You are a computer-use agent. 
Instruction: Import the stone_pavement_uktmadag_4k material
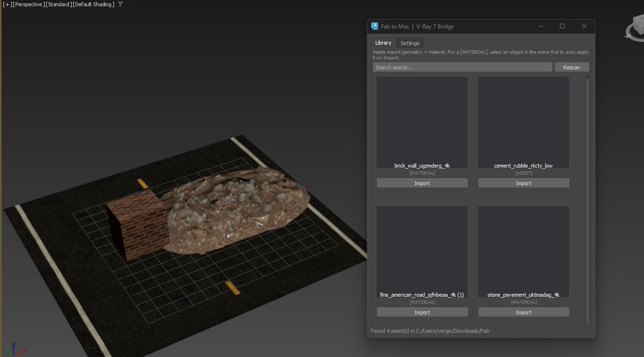(x=523, y=312)
